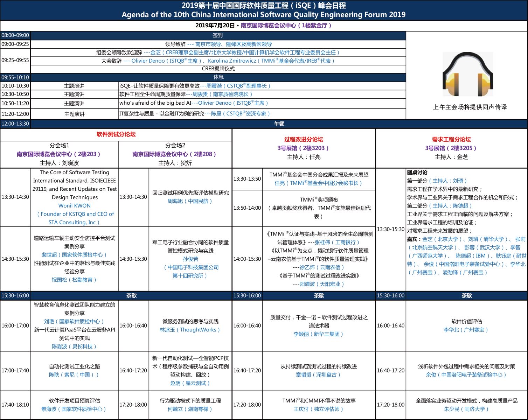Screen dimensions: 528x420
Task: Click speaker "陈淼波（灵长科技）"
Action: (74, 346)
